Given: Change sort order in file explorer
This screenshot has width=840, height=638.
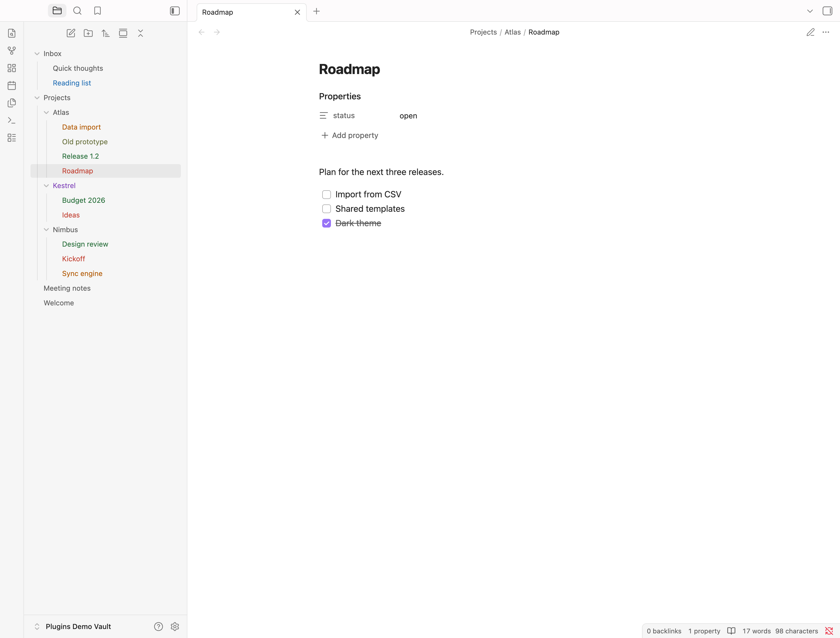Looking at the screenshot, I should pos(106,33).
